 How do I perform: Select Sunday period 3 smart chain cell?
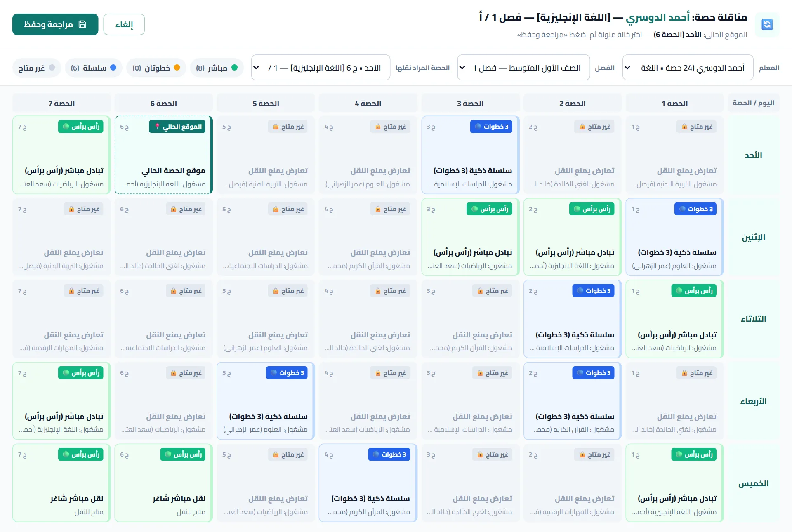[470, 155]
